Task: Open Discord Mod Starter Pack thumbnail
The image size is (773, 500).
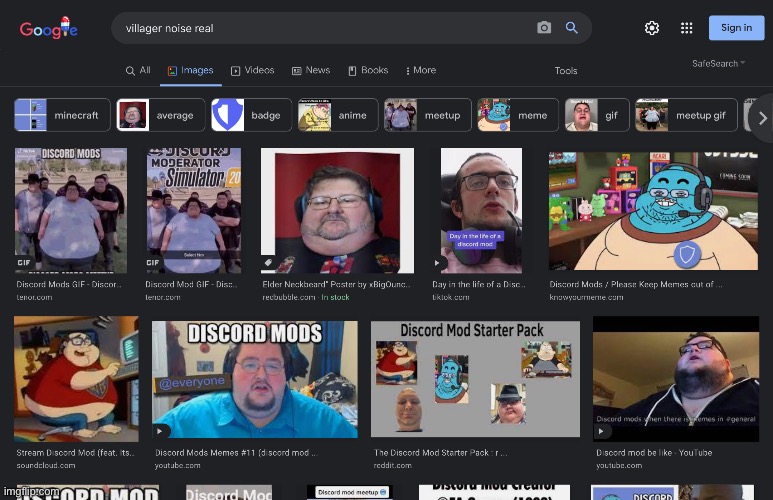Action: 475,379
